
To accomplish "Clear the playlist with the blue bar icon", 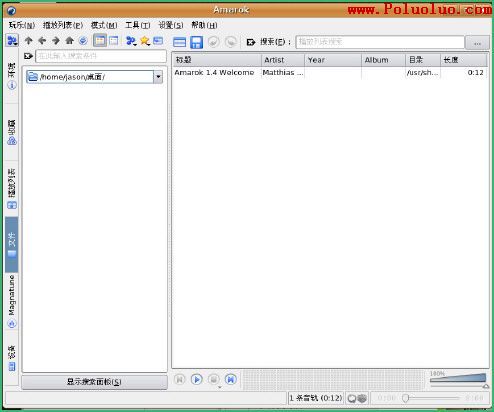I will pos(179,42).
